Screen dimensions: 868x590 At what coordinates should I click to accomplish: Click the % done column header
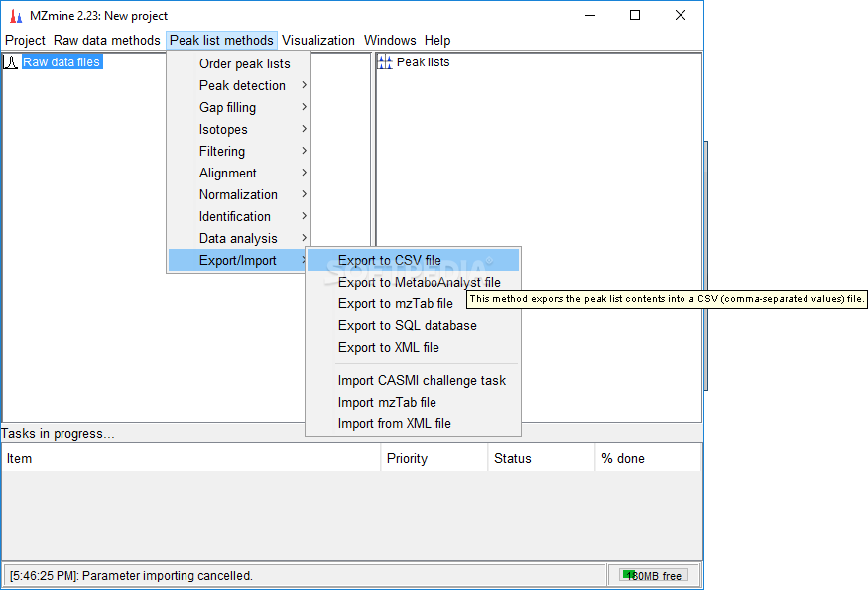coord(648,458)
